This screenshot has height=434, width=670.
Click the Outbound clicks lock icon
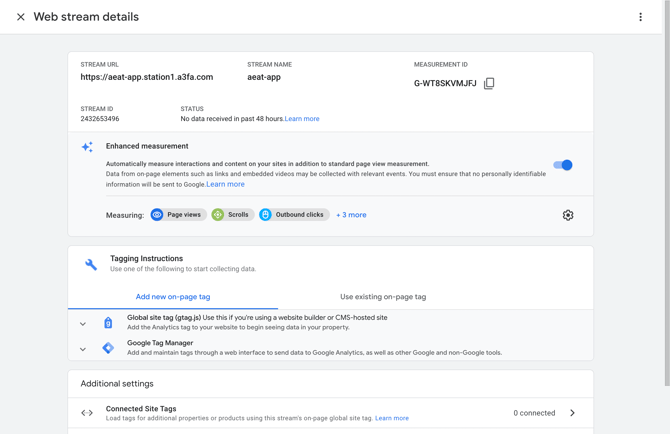[x=266, y=215]
